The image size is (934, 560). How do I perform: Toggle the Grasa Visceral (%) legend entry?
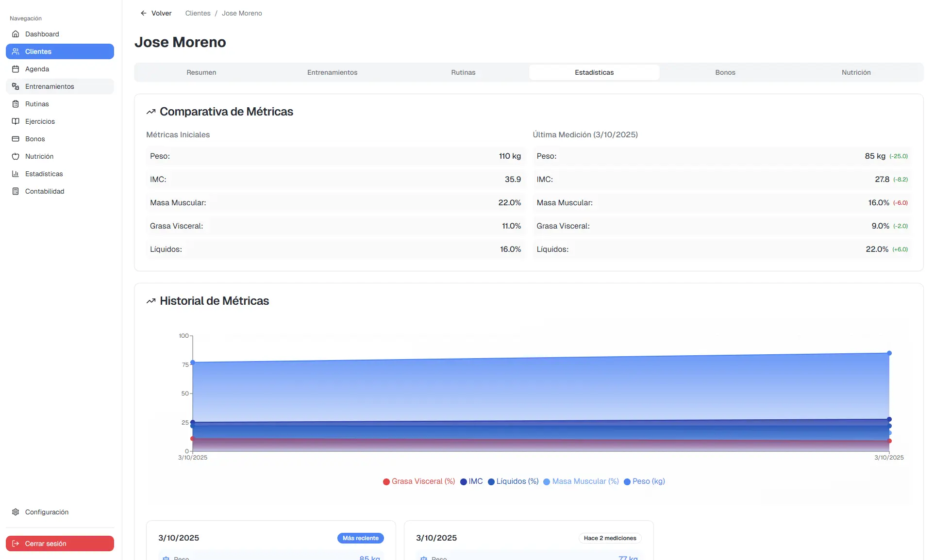tap(419, 481)
